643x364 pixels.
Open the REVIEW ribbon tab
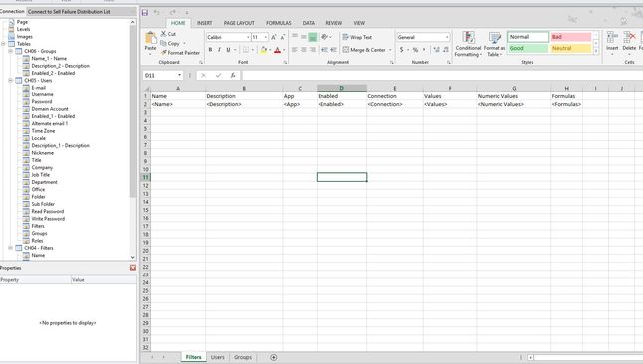pos(334,23)
